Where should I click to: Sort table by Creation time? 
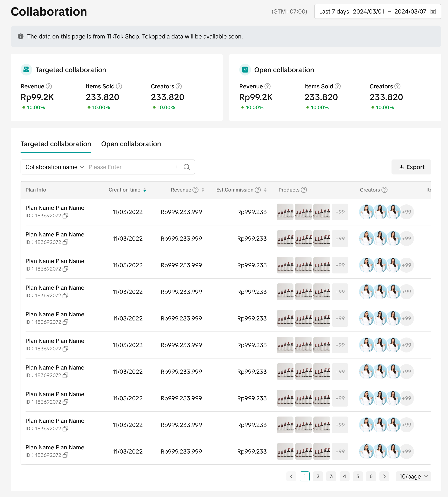pos(145,190)
